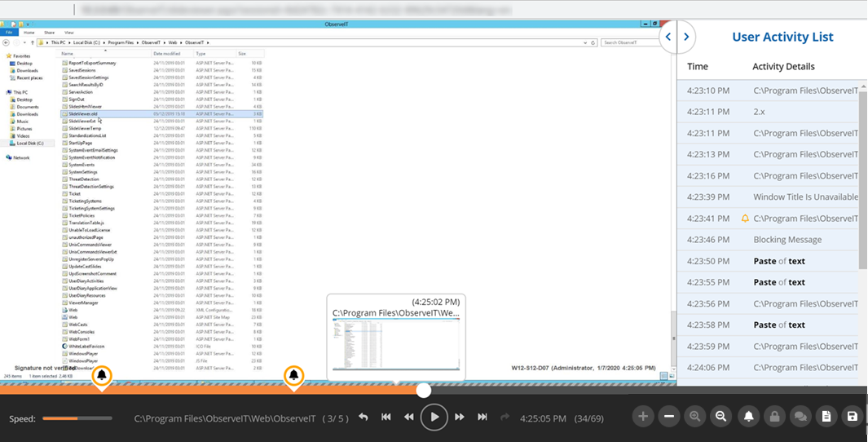
Task: Open the document report icon
Action: point(826,417)
